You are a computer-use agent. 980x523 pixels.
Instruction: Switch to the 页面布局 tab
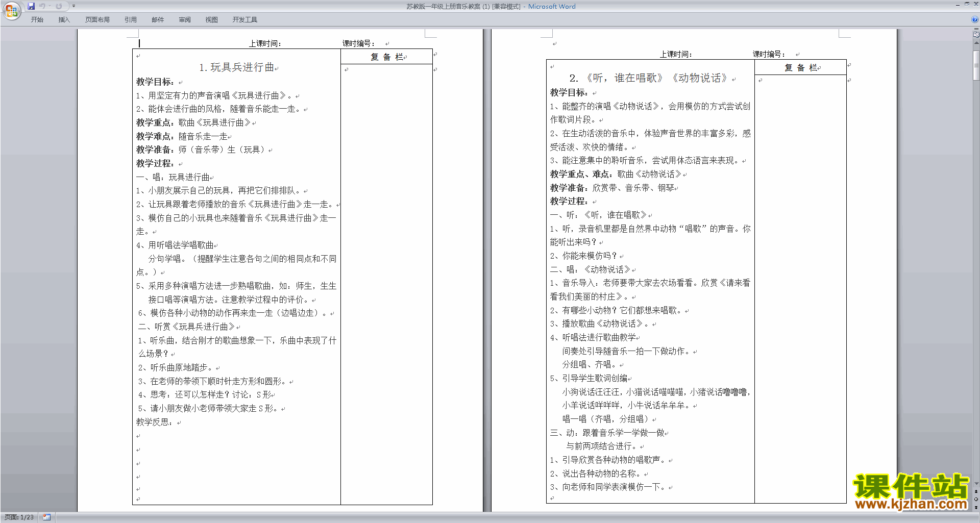[x=97, y=20]
